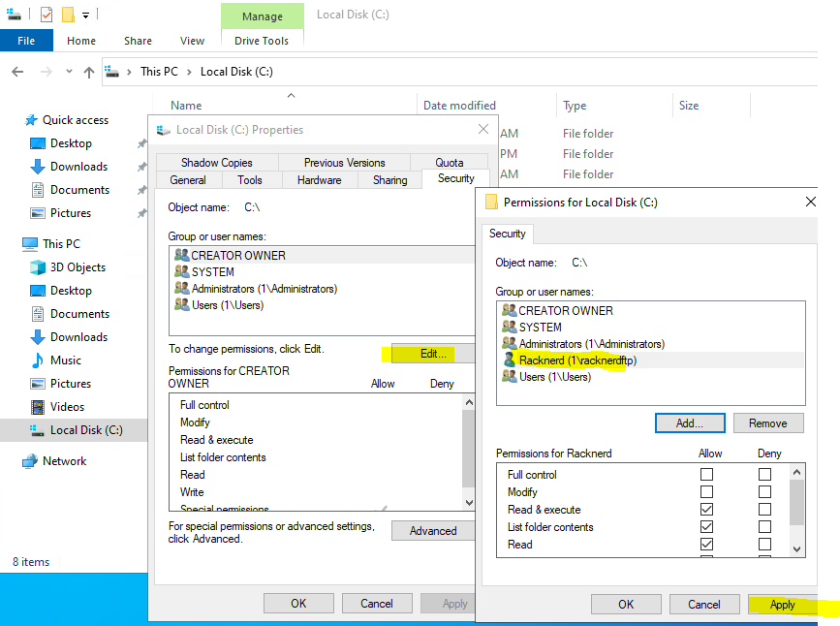Image resolution: width=840 pixels, height=626 pixels.
Task: Check Deny for Read & execute
Action: (765, 509)
